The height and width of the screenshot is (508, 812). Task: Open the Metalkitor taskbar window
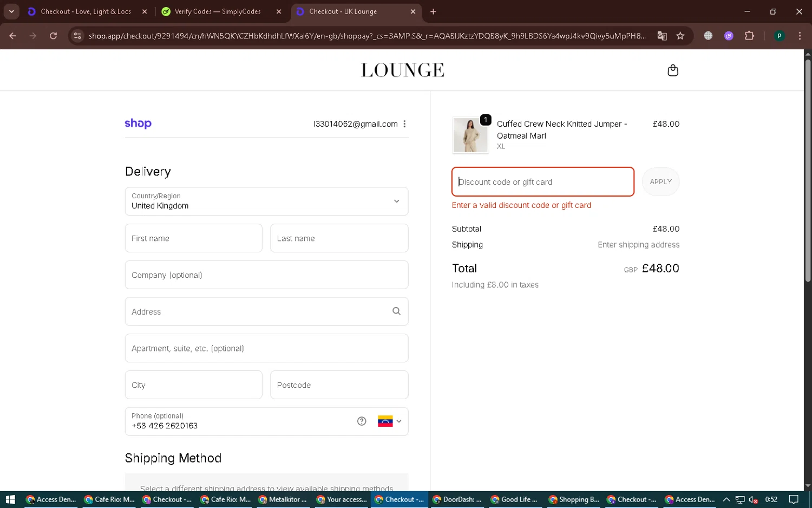click(x=283, y=499)
